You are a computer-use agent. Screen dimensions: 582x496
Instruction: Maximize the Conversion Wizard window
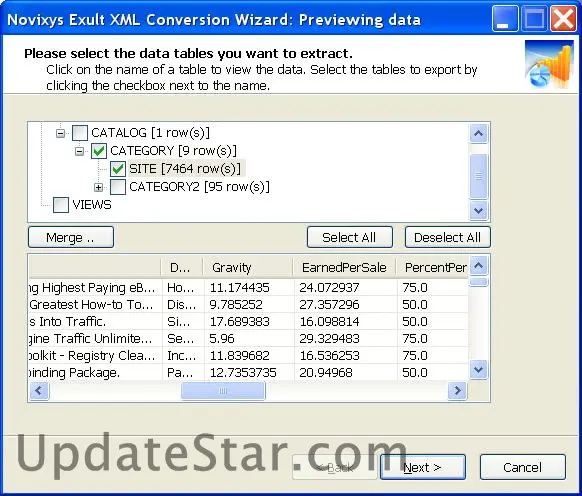point(534,19)
